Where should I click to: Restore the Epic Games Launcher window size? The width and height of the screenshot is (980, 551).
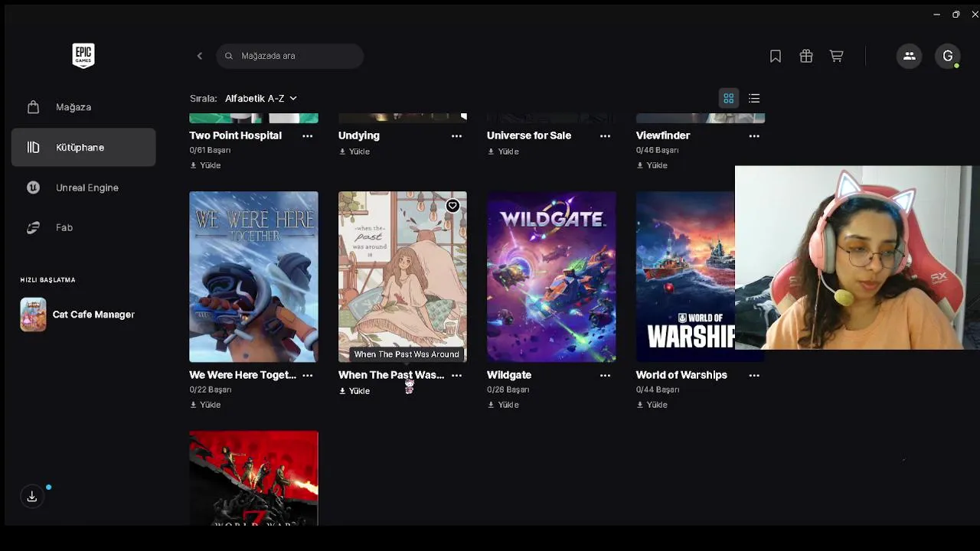955,15
